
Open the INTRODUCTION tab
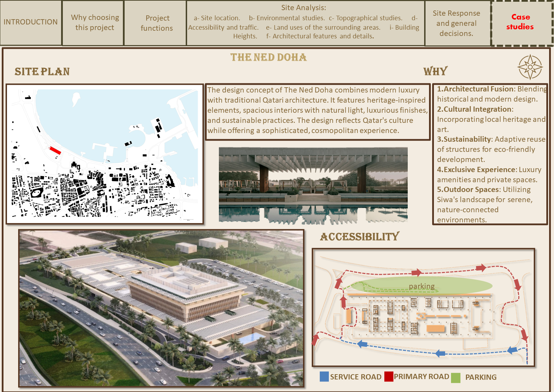[x=31, y=22]
